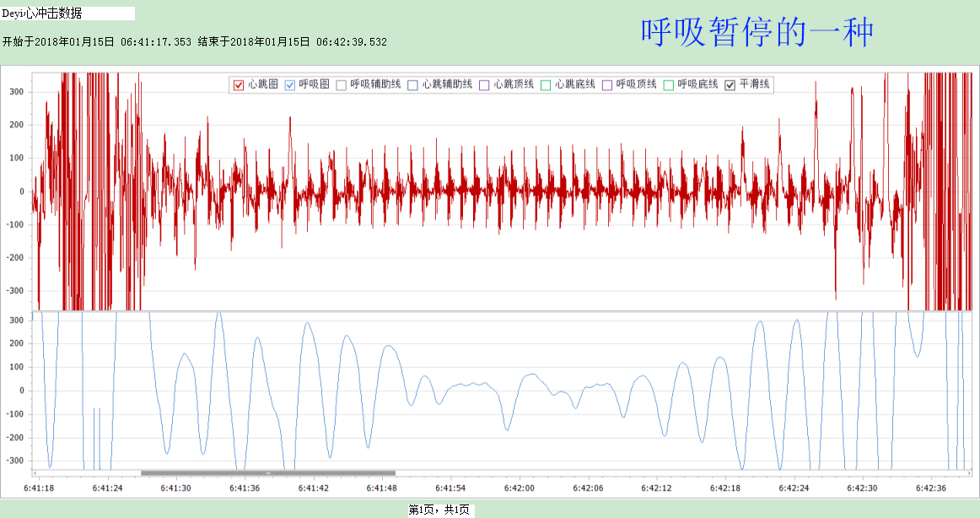Uncheck the 心跳图 heartbeat chart checkbox
This screenshot has height=518, width=980.
click(238, 84)
